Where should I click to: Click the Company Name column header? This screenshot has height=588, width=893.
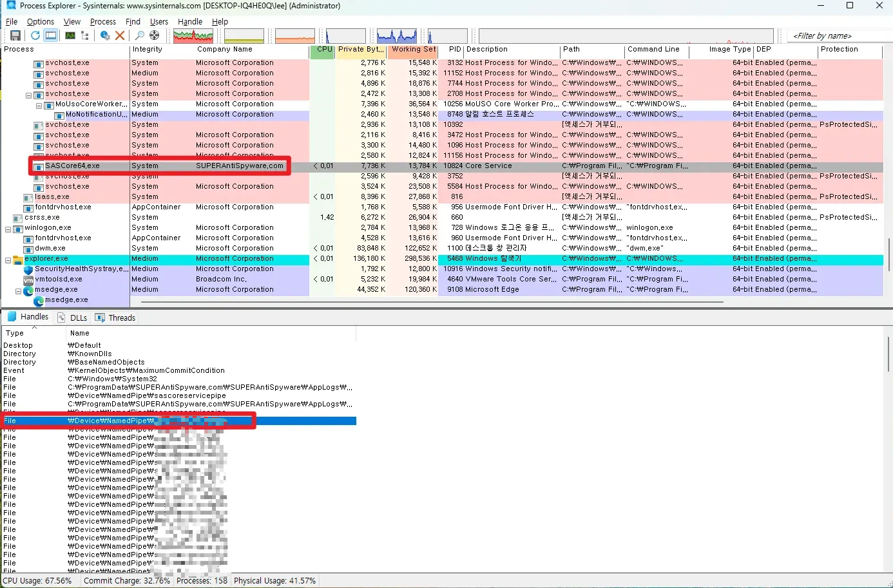tap(225, 50)
